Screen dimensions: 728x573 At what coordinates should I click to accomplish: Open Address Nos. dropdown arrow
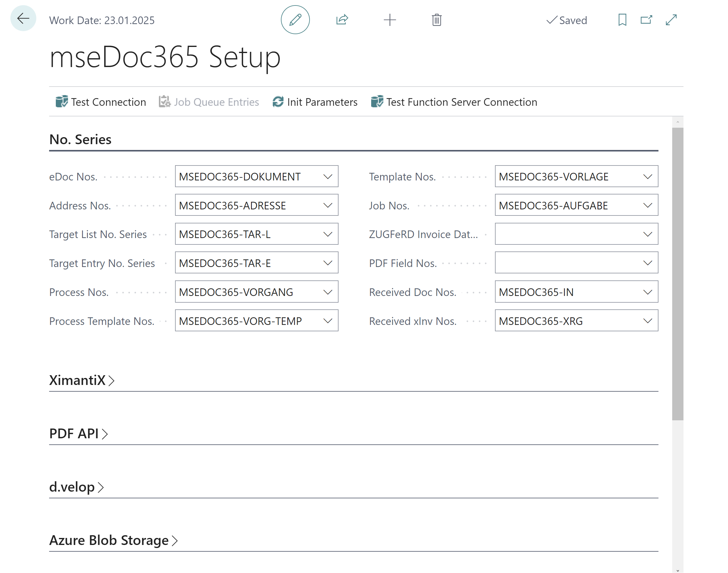[x=328, y=205]
